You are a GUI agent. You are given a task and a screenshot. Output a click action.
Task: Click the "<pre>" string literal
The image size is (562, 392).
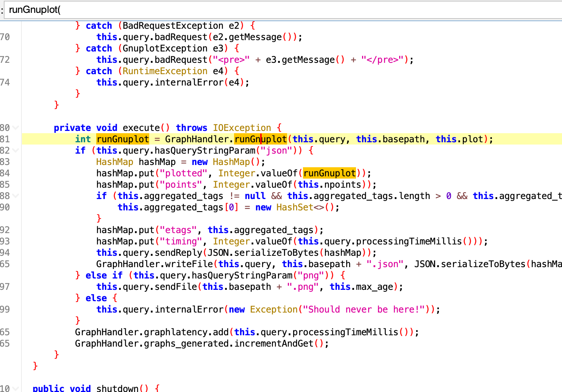tap(231, 59)
